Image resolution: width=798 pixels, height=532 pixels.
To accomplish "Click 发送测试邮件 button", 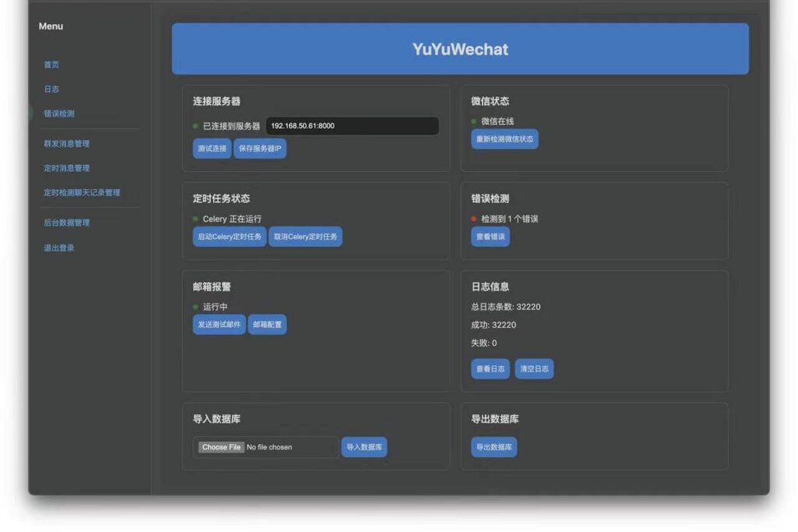I will pyautogui.click(x=219, y=325).
